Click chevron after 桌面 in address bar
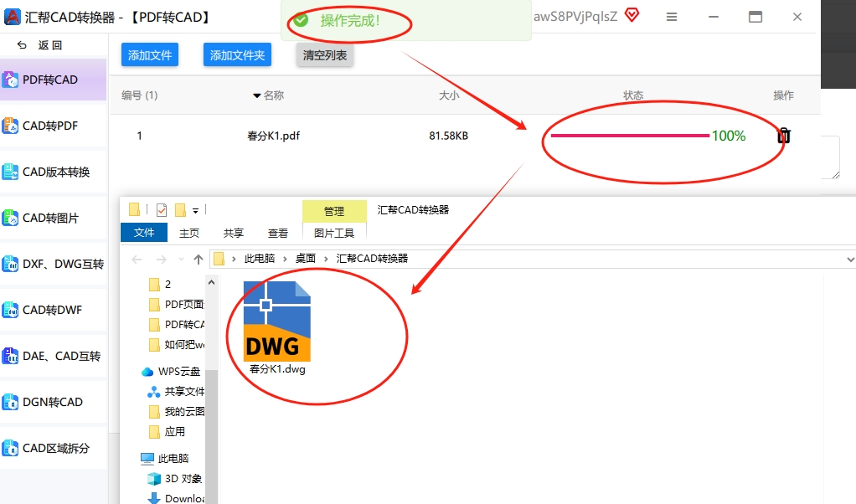This screenshot has height=504, width=856. [x=327, y=259]
